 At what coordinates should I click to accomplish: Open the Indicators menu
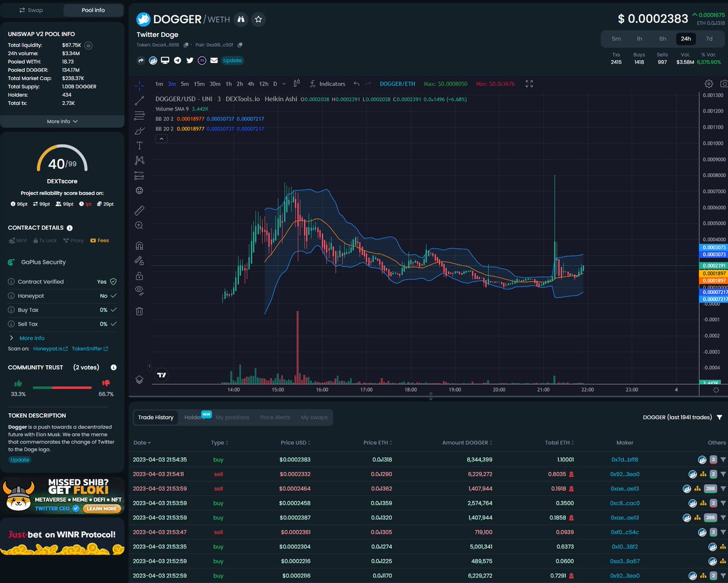[327, 84]
